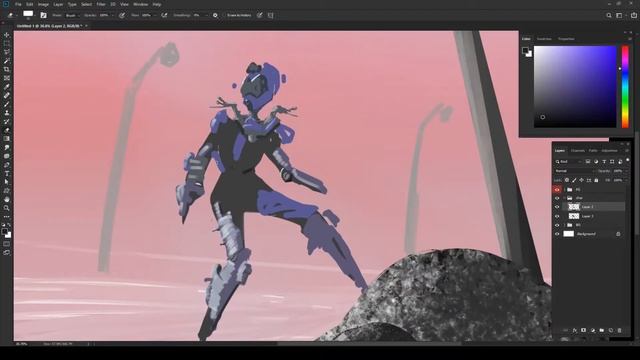The width and height of the screenshot is (640, 360).
Task: Click the set symmetry options icon
Action: click(271, 16)
